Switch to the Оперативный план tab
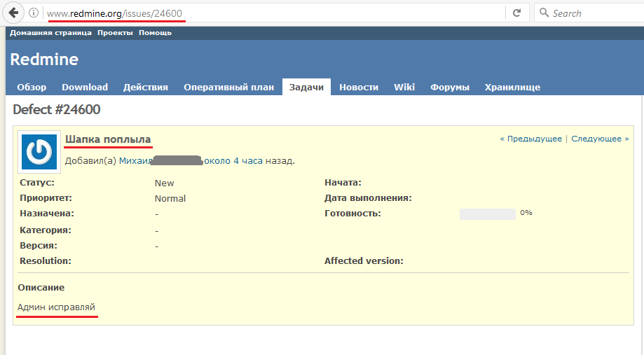 pyautogui.click(x=228, y=87)
